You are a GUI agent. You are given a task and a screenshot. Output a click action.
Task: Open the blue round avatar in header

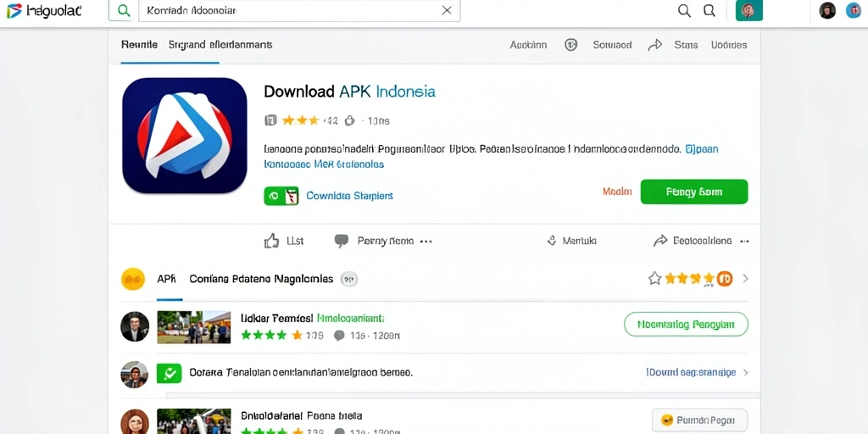(x=854, y=10)
